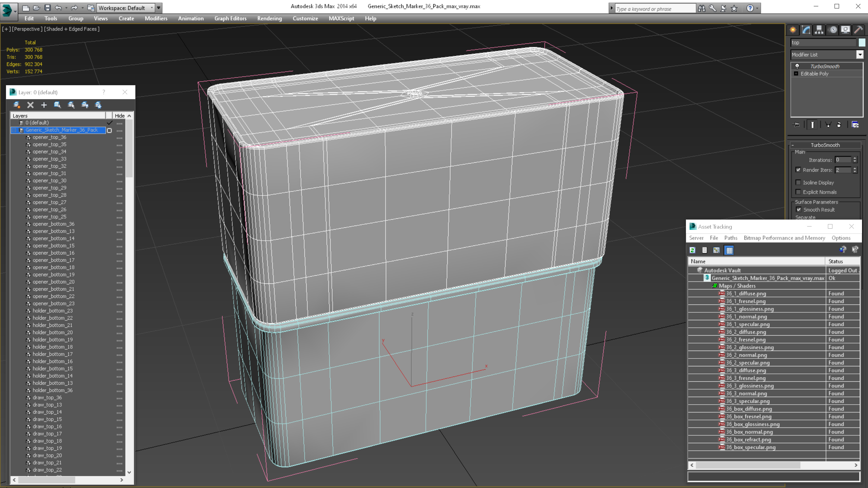Undo the last action with the undo arrow

pyautogui.click(x=59, y=8)
